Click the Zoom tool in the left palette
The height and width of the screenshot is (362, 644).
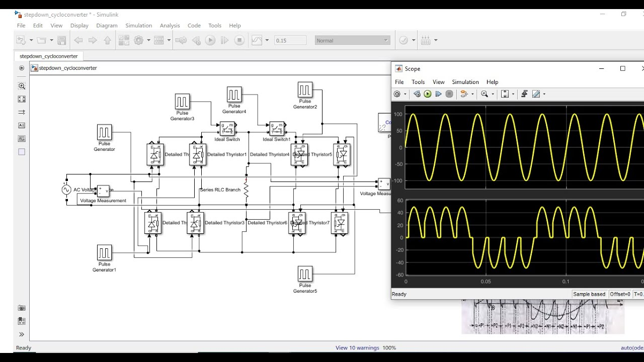[22, 86]
